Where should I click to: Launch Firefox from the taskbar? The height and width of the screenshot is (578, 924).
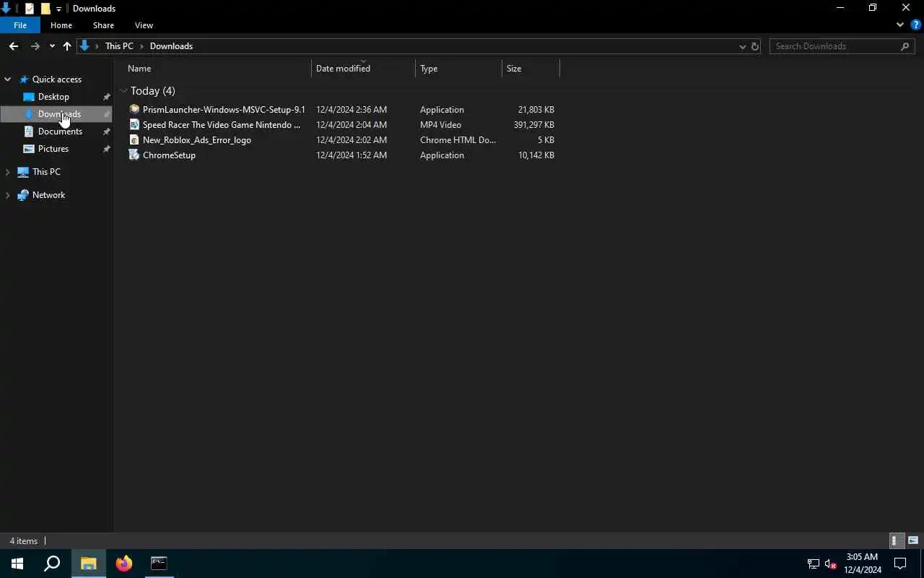pyautogui.click(x=124, y=564)
